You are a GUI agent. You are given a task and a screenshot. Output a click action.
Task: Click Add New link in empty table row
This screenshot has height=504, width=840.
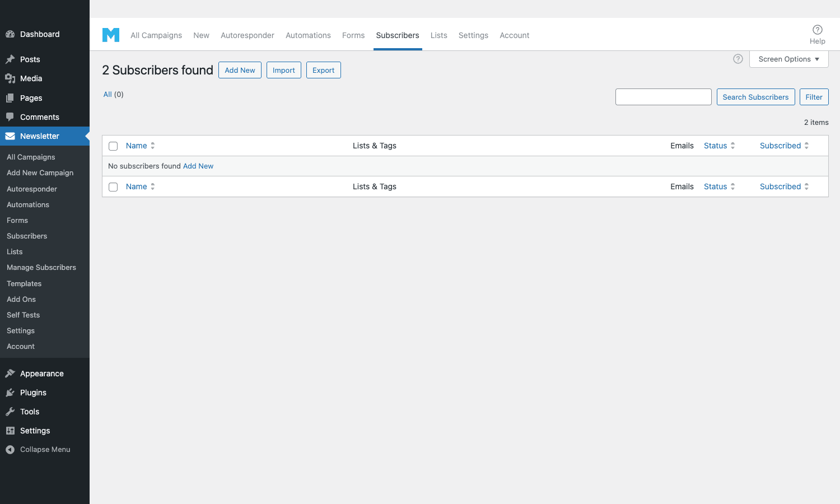(198, 166)
